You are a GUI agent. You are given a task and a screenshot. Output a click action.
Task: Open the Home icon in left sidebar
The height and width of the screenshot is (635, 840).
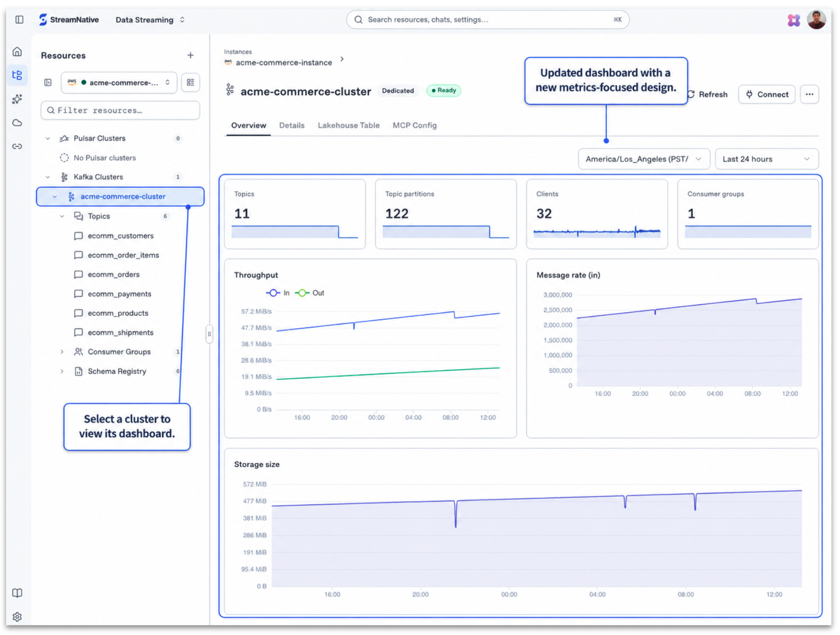pyautogui.click(x=17, y=52)
